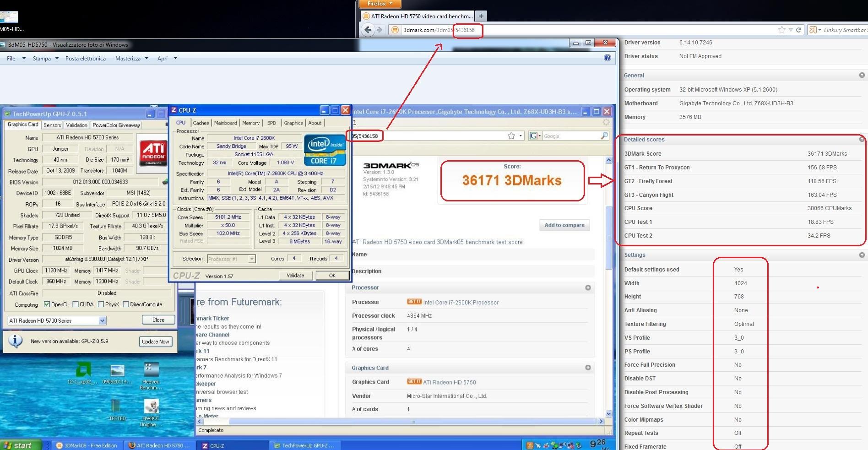
Task: Click the Close button in GPU-Z
Action: click(158, 320)
